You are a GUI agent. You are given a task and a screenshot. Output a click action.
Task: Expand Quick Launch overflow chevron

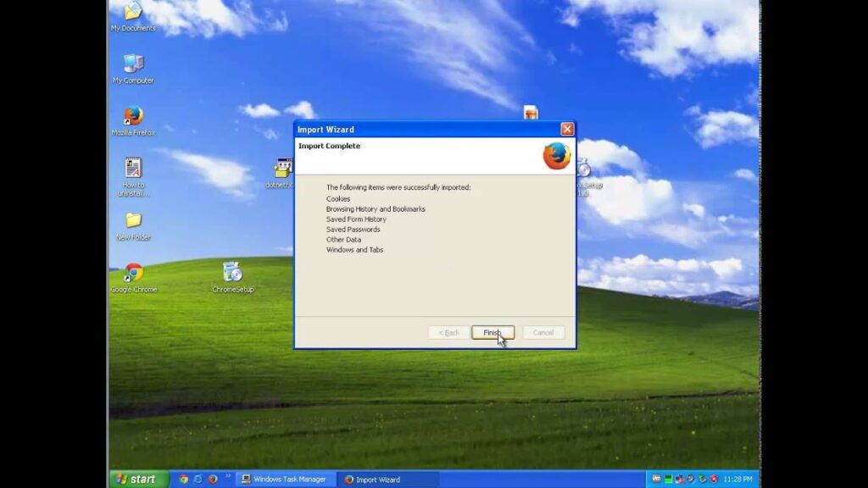click(227, 476)
